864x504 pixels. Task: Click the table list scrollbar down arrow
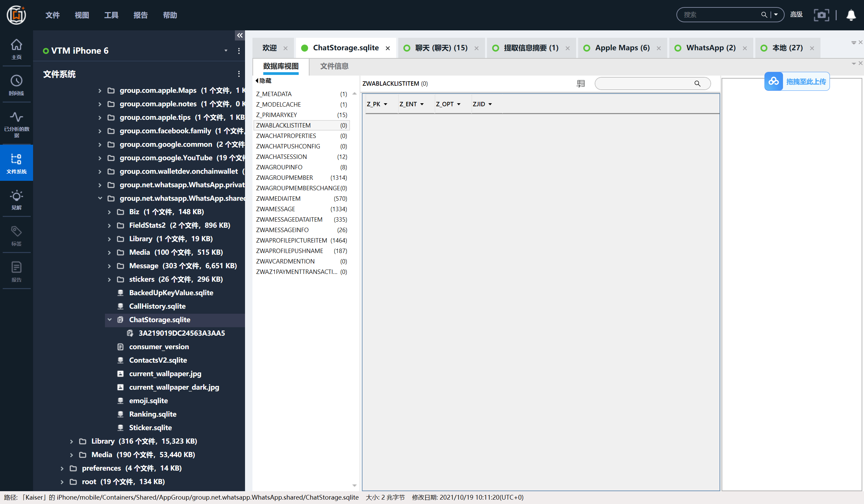click(x=354, y=486)
